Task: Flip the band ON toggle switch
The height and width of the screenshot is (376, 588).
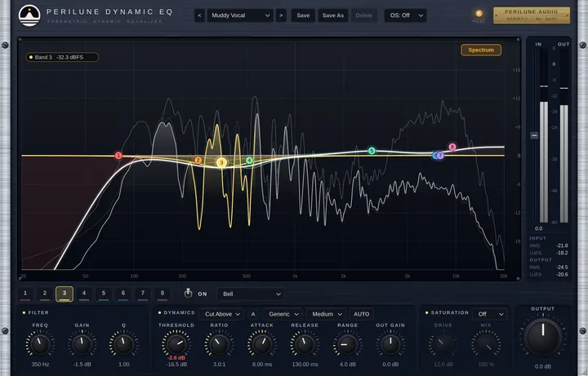Action: tap(188, 294)
